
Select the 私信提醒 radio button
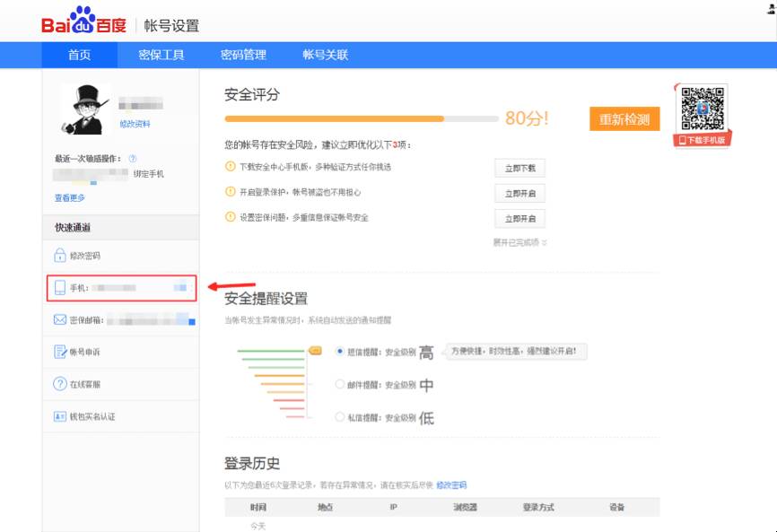pyautogui.click(x=340, y=416)
